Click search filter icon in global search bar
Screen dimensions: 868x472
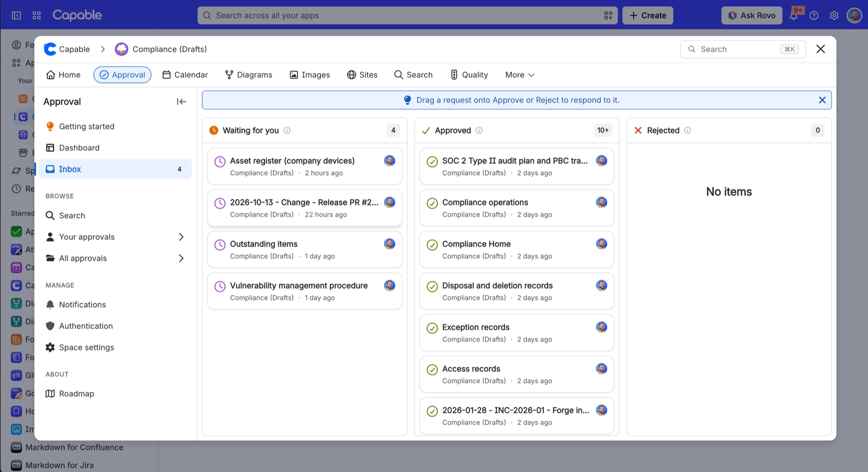point(608,16)
